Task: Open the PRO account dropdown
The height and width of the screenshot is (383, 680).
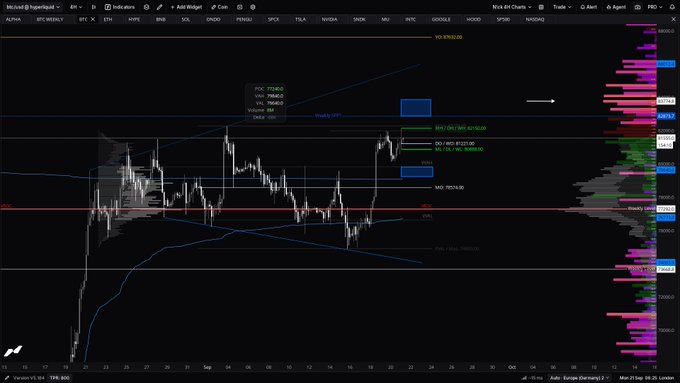Action: point(655,7)
